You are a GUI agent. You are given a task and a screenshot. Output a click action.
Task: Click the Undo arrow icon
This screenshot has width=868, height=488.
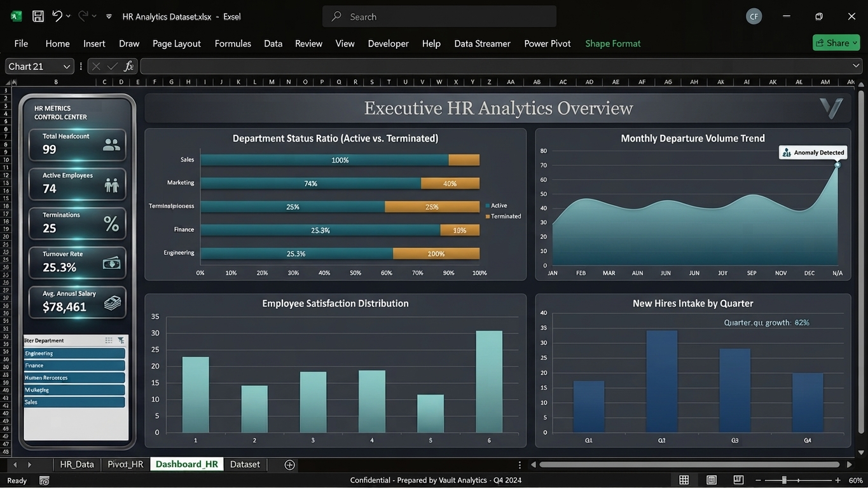click(x=57, y=16)
